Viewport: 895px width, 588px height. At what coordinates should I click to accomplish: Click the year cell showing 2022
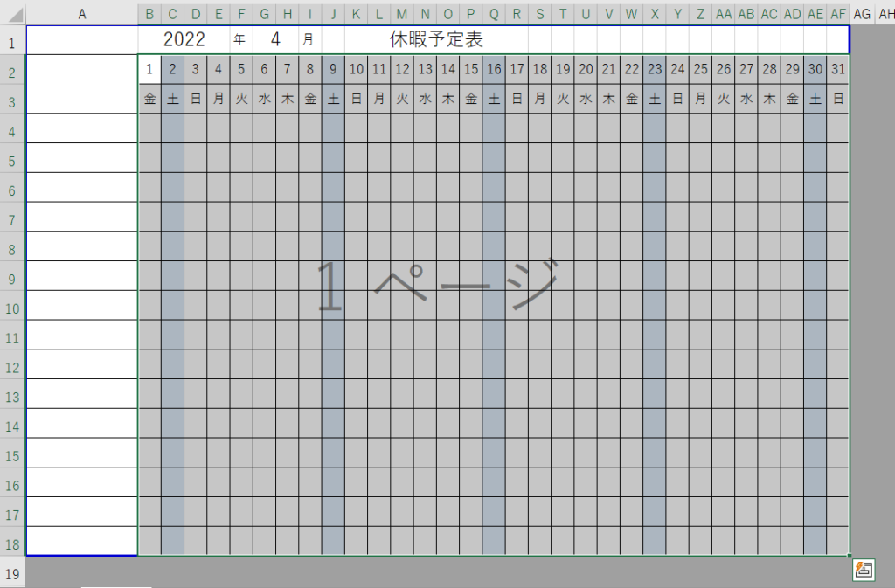(x=184, y=40)
